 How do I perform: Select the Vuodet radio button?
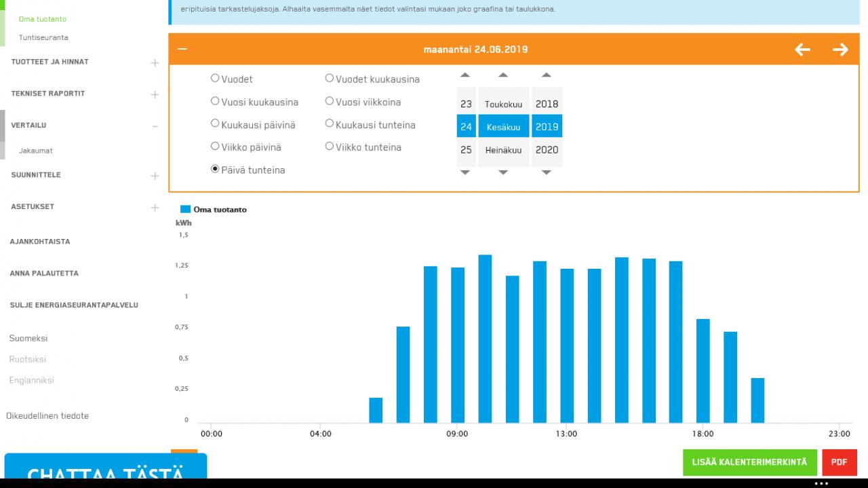[215, 78]
